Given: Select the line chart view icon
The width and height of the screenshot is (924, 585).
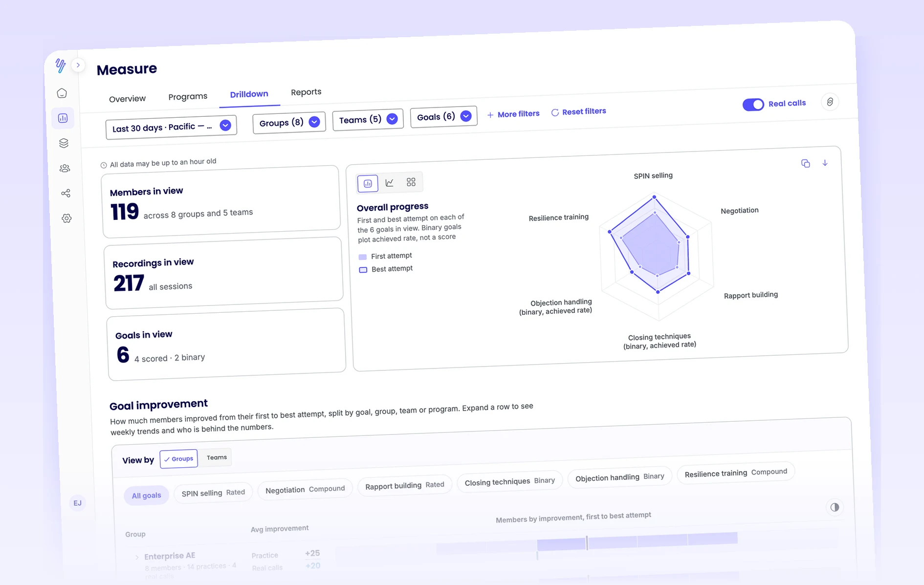Looking at the screenshot, I should [390, 183].
